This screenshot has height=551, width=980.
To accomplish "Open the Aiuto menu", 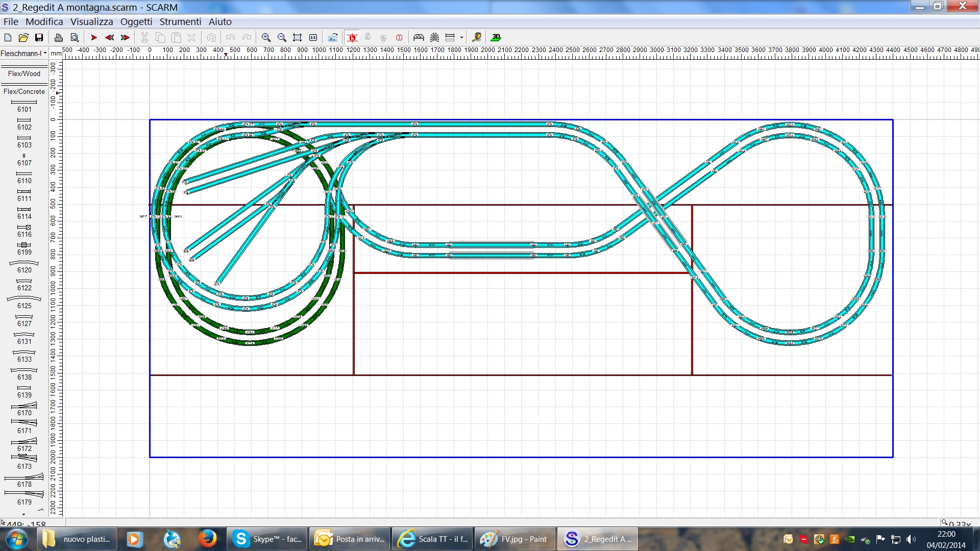I will (220, 21).
